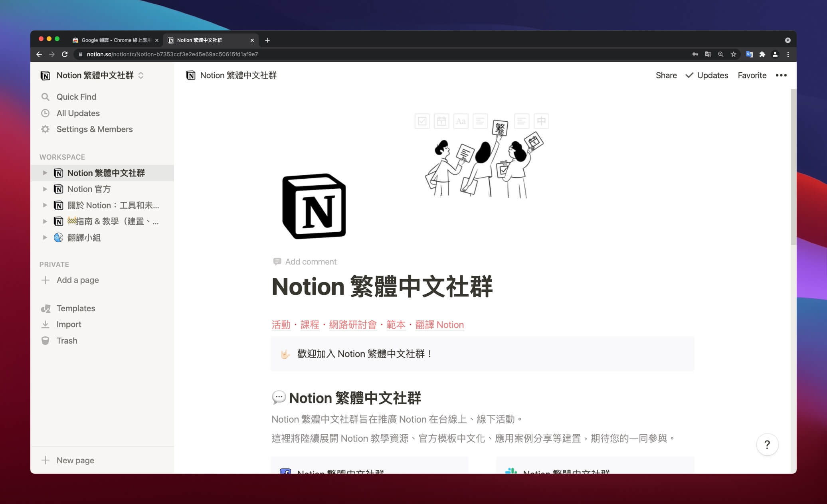Toggle Updates following for this page
The image size is (827, 504).
(x=706, y=75)
